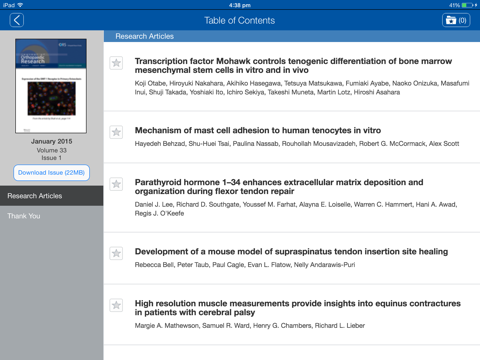Select Research Articles in the sidebar

[x=52, y=196]
